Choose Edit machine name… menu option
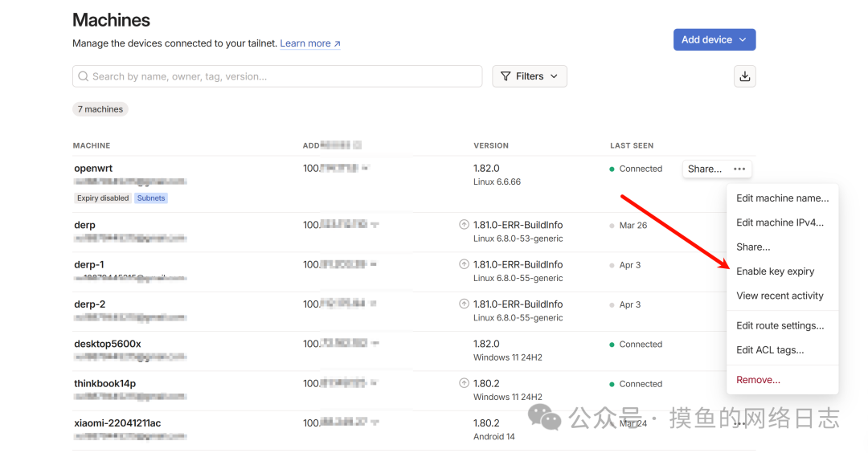Image resolution: width=868 pixels, height=453 pixels. pos(782,198)
